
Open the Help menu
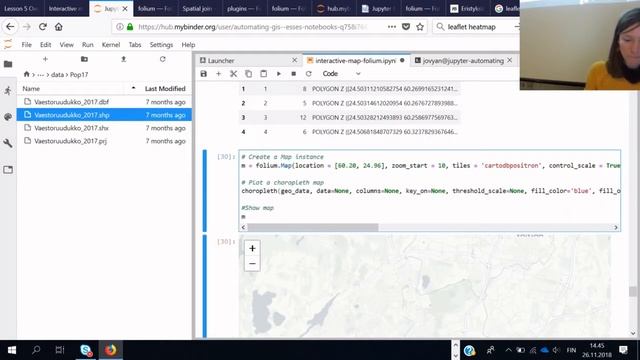[x=188, y=45]
